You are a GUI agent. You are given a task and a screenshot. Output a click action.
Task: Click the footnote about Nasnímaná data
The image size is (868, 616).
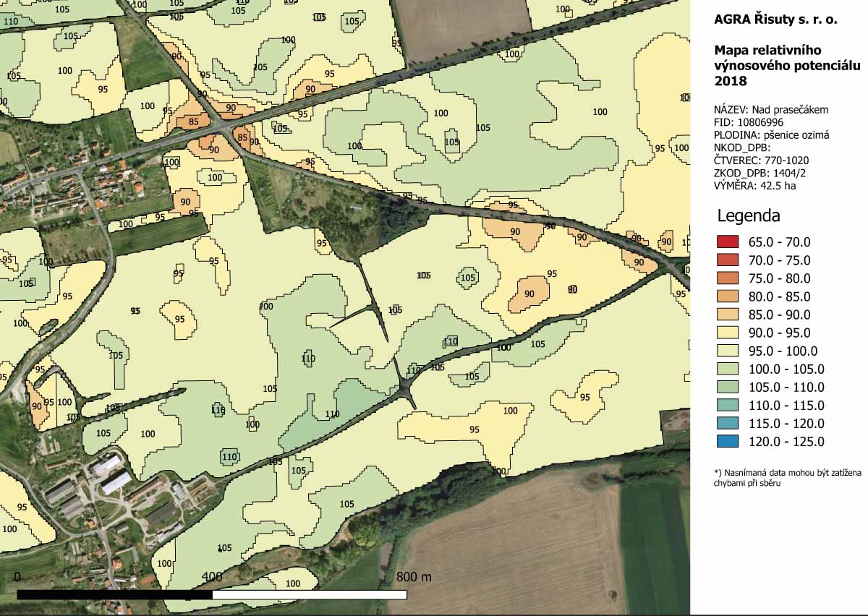pyautogui.click(x=787, y=478)
